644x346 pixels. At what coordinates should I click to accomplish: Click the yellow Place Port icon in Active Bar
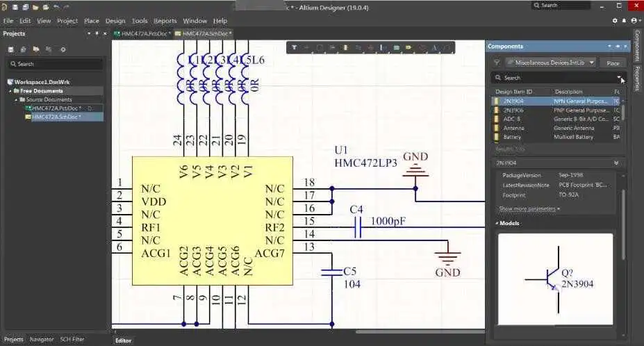click(x=408, y=48)
